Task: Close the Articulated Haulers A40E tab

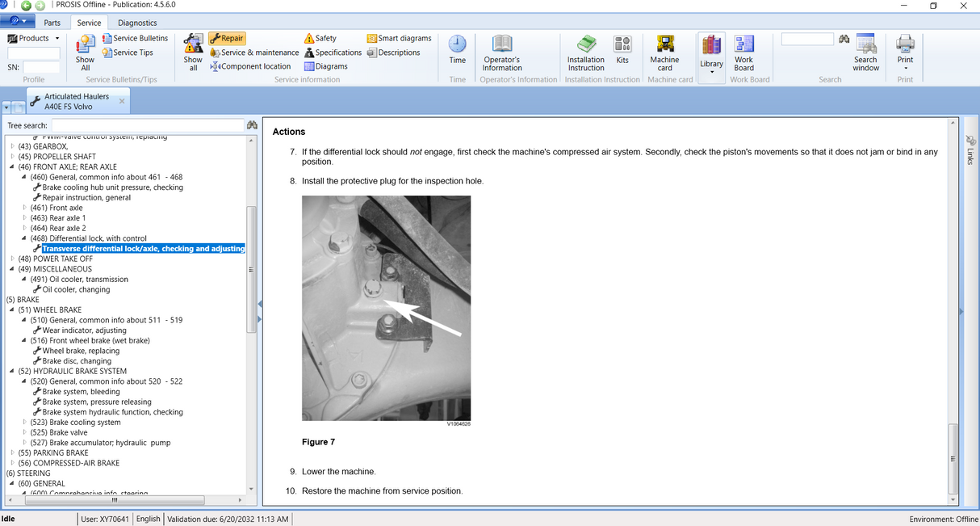Action: (x=122, y=101)
